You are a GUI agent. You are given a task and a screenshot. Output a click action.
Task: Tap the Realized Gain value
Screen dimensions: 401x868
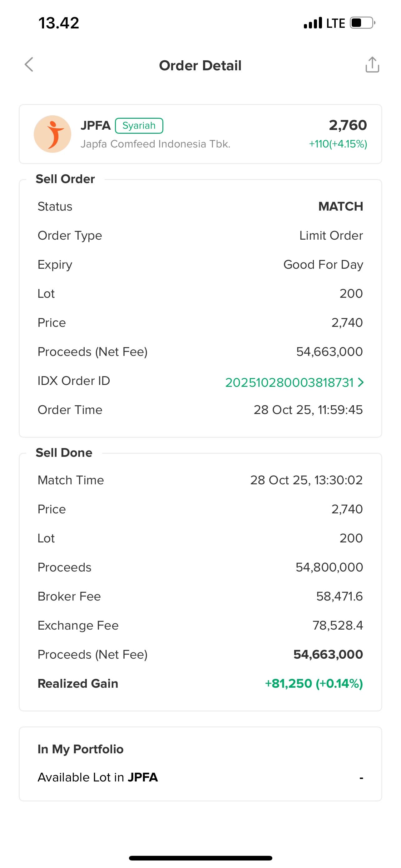[x=314, y=683]
